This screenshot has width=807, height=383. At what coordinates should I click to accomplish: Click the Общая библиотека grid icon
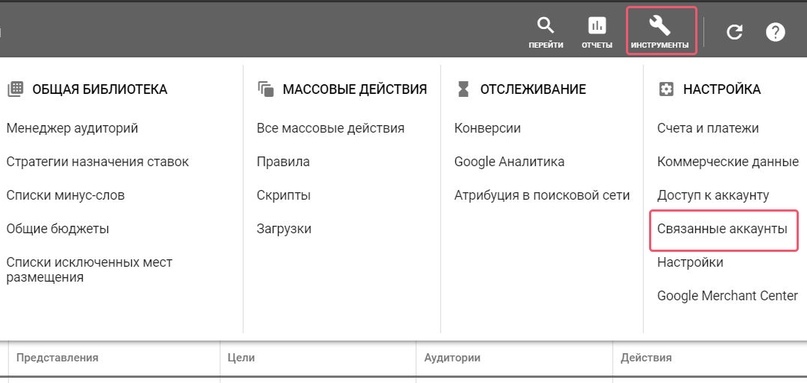coord(15,89)
